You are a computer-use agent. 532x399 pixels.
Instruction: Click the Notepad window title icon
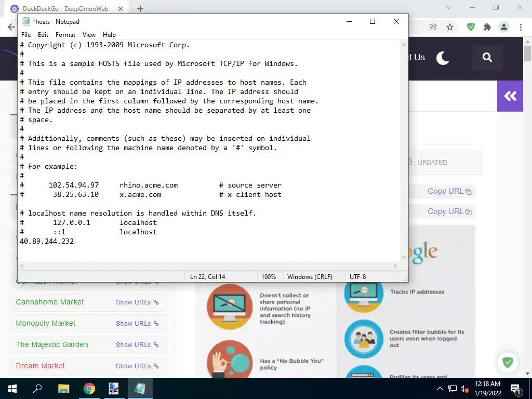(26, 21)
